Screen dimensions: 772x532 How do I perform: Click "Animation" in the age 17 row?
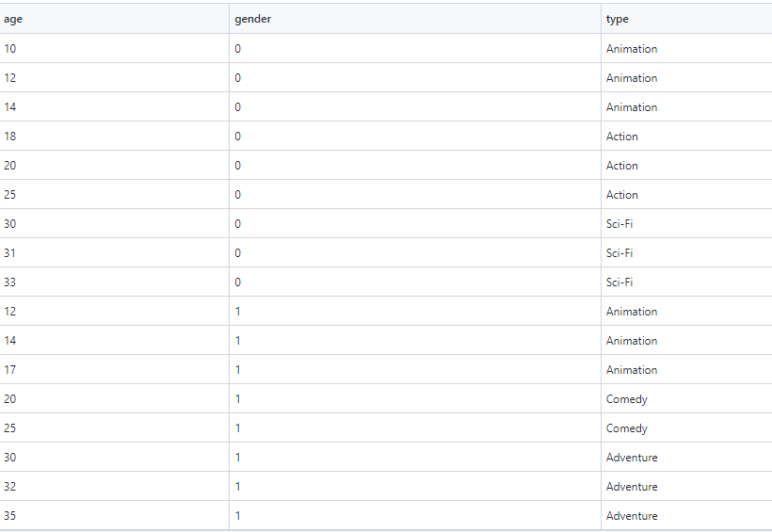[632, 370]
